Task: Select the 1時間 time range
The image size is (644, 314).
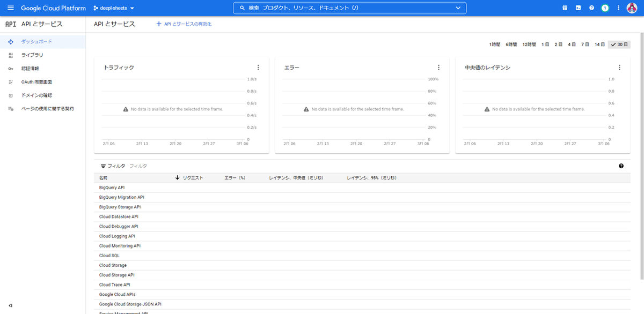Action: point(495,44)
